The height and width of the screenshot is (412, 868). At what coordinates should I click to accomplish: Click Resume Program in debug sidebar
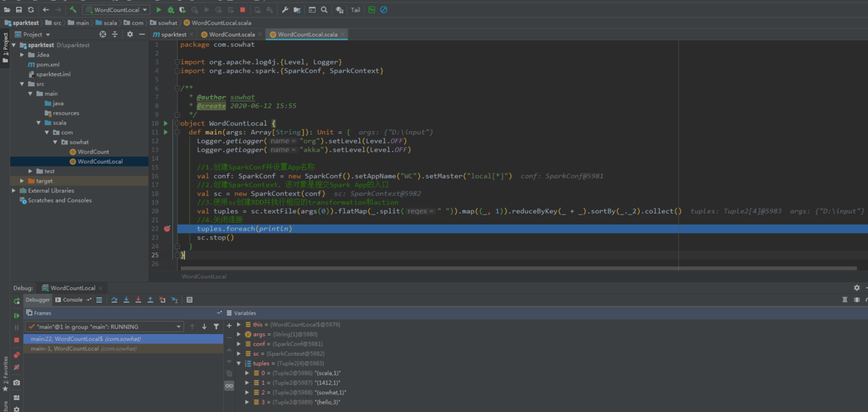click(17, 316)
